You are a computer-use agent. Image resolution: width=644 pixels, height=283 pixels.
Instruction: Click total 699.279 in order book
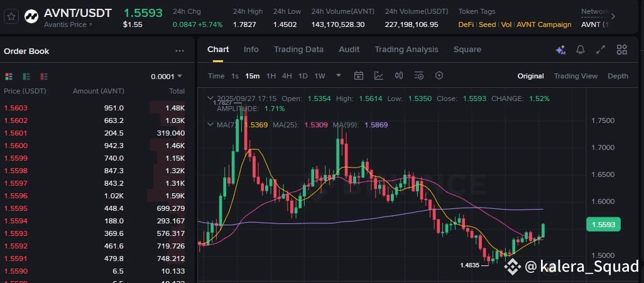pos(170,208)
